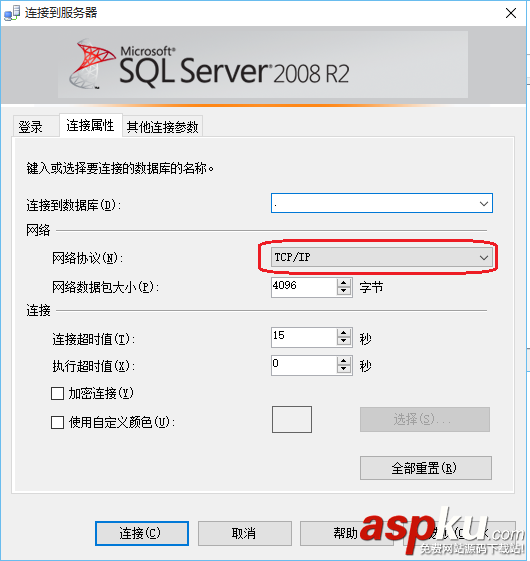This screenshot has height=561, width=530.
Task: Enable the 加密连接 checkbox
Action: click(x=58, y=394)
